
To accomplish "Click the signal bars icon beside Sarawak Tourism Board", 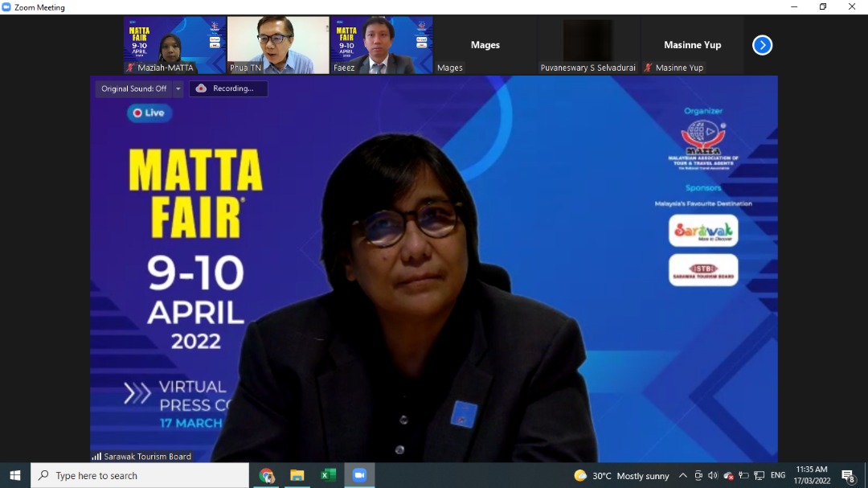I will [96, 457].
